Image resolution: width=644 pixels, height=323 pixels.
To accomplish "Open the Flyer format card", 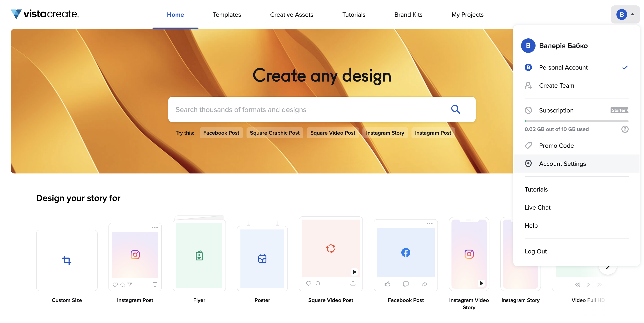I will (199, 254).
